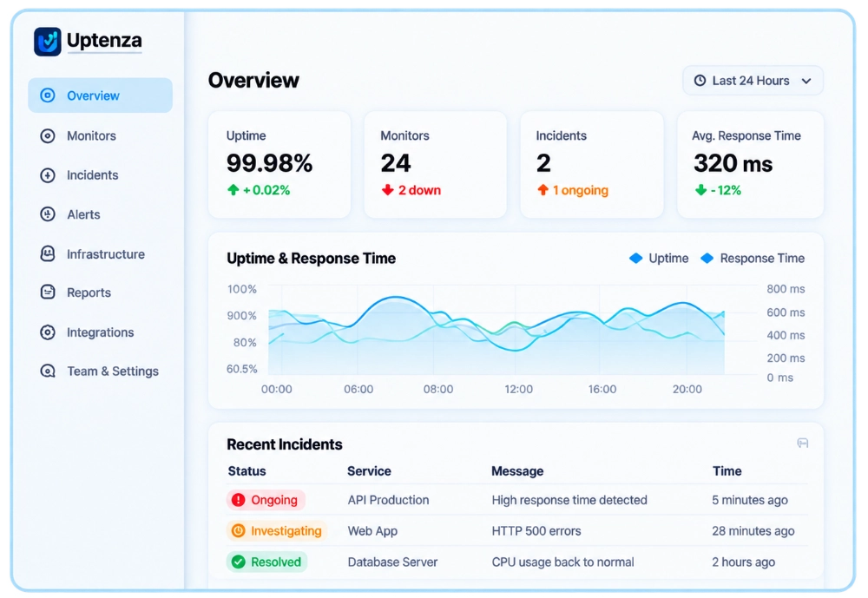Click CPU usage back to normal message
The height and width of the screenshot is (598, 868).
click(x=563, y=562)
